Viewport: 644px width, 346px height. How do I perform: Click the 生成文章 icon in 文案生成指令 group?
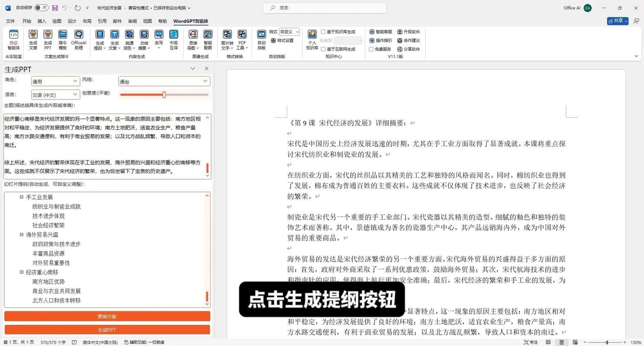(x=33, y=40)
